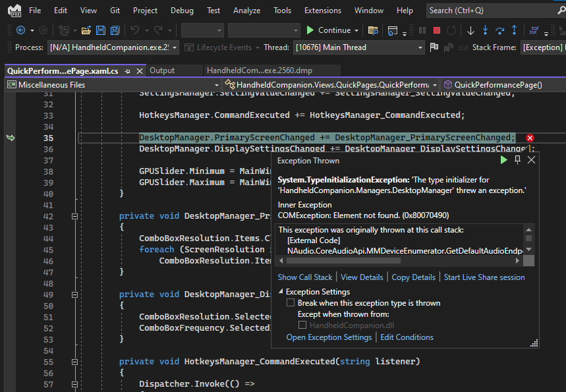Open the Miscellaneous Files project dropdown
Viewport: 566px width, 392px height.
click(216, 85)
